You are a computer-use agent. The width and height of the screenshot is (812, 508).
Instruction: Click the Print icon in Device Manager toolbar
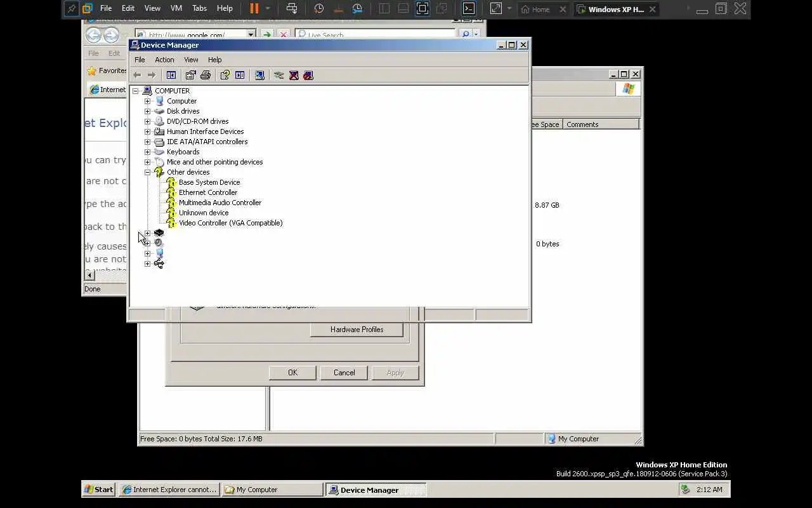point(206,75)
